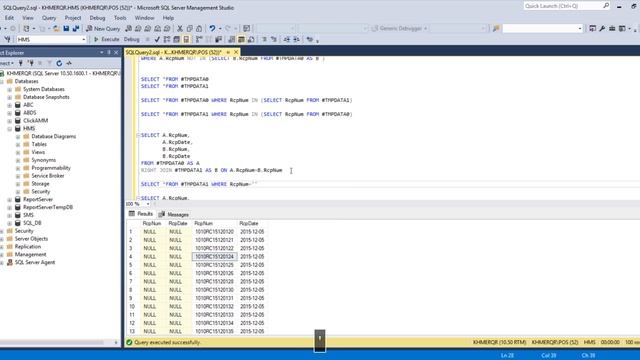Click the Quick Launch search magnifier icon

[606, 6]
